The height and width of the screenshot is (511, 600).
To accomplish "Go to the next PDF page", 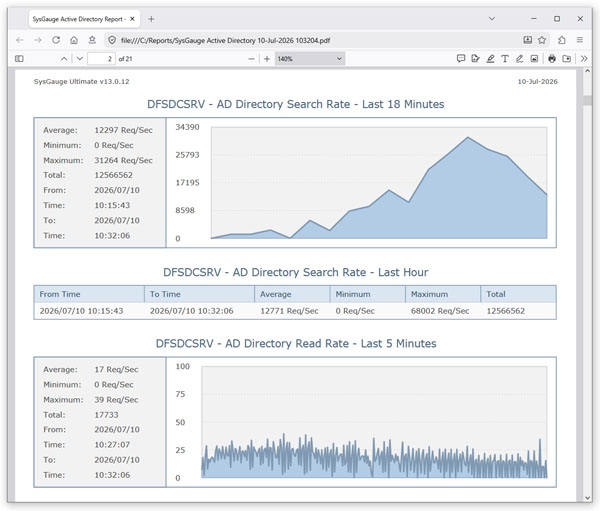I will 80,59.
